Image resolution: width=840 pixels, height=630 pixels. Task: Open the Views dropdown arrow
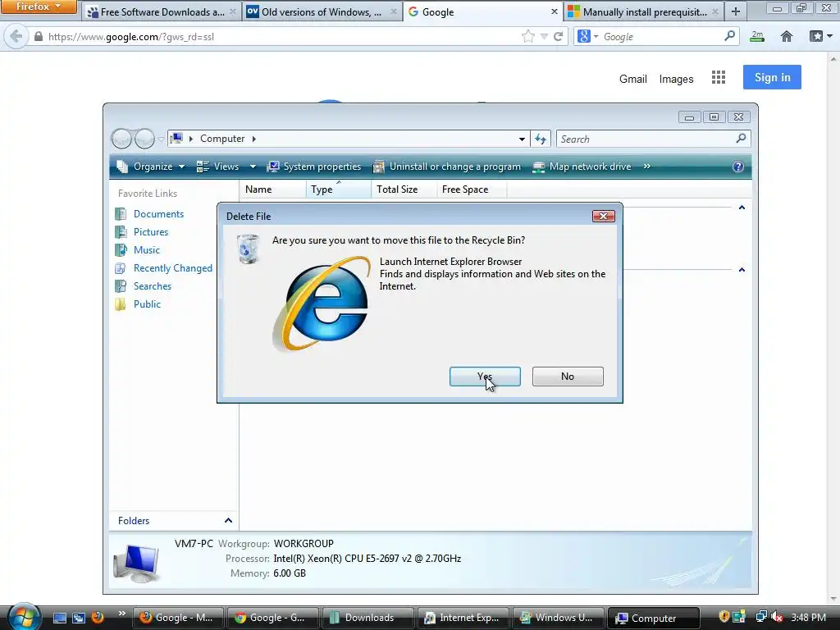(253, 167)
